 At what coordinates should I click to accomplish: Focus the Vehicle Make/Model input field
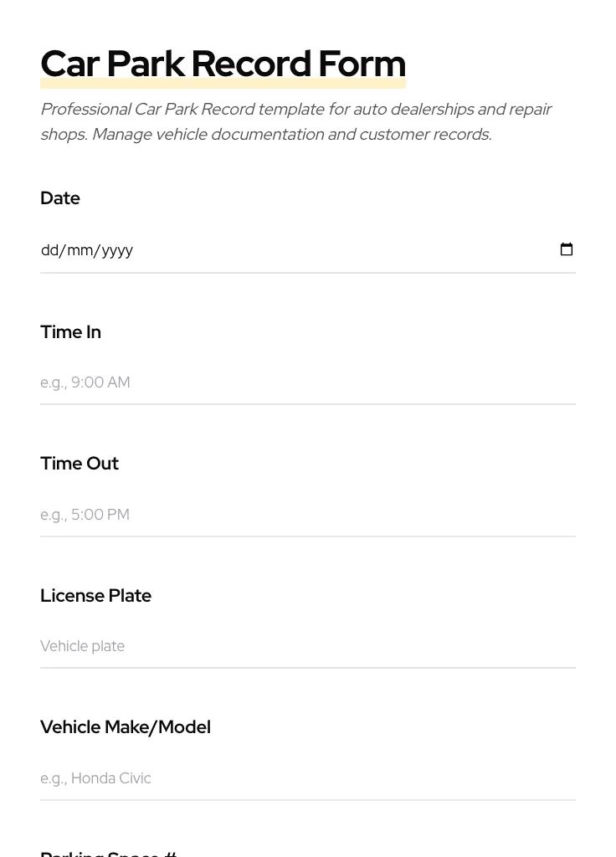click(307, 778)
